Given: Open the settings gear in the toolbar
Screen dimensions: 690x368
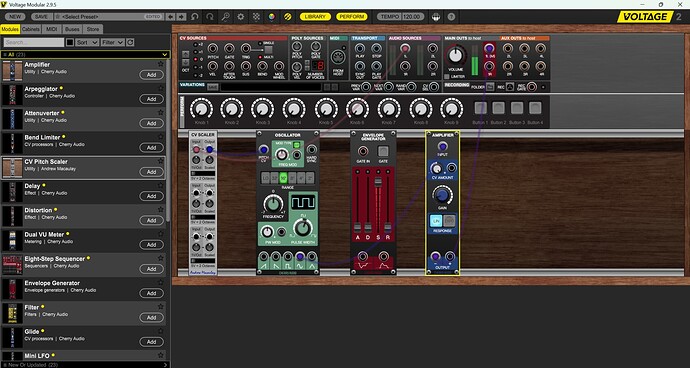Looking at the screenshot, I should point(241,17).
